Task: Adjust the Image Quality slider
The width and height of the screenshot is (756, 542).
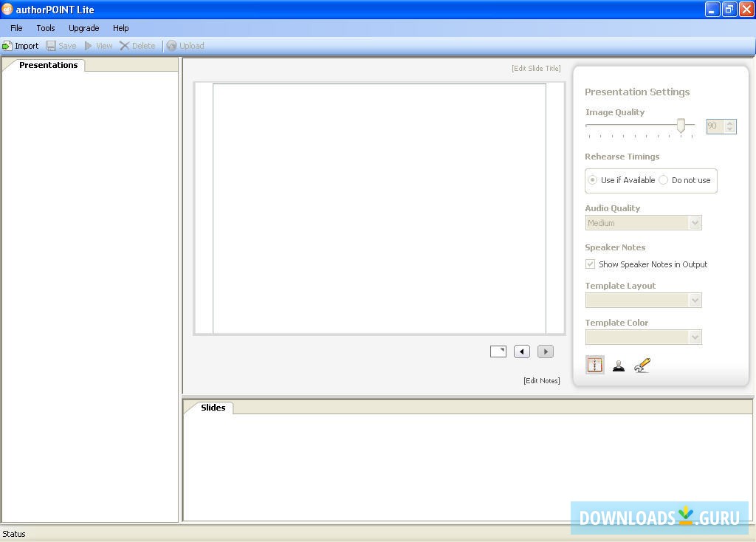Action: point(680,126)
